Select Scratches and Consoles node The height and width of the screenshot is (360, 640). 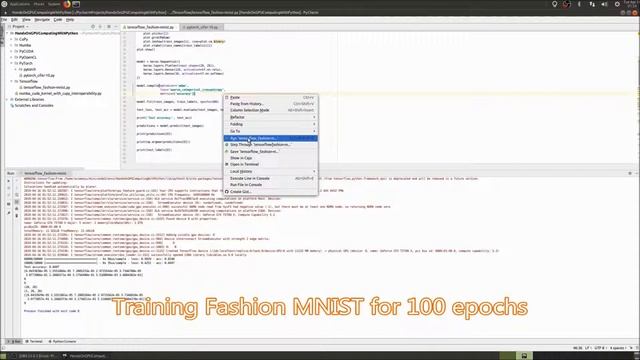(33, 105)
